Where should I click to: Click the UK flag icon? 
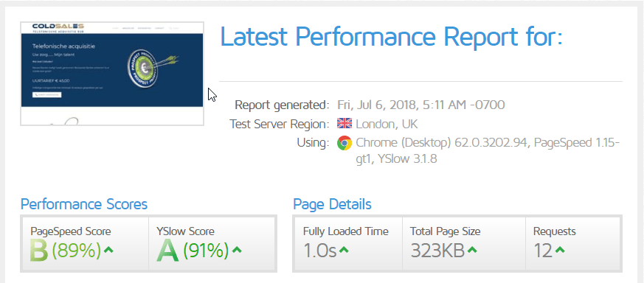click(x=344, y=124)
